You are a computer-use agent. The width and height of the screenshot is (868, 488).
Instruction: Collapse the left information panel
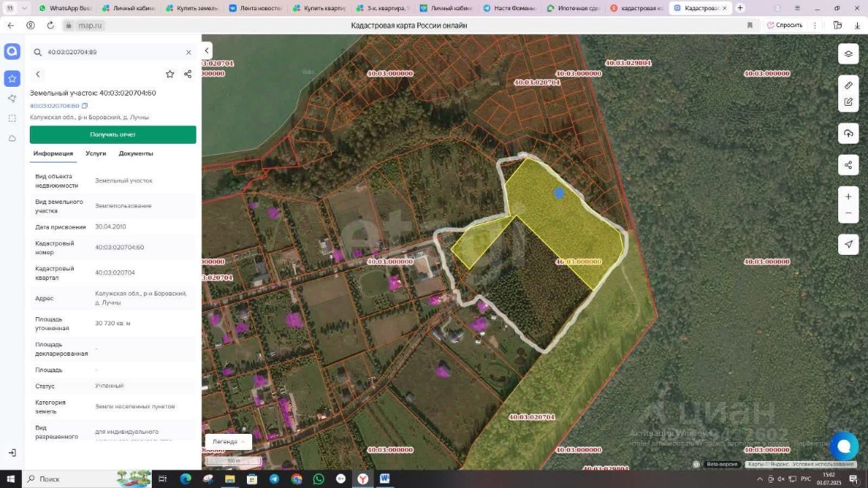tap(207, 51)
